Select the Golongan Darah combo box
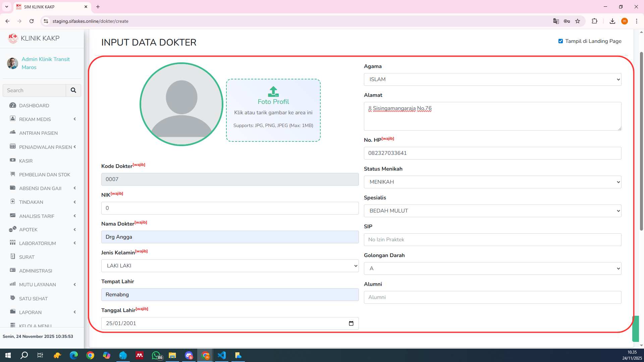This screenshot has width=644, height=362. [x=492, y=268]
